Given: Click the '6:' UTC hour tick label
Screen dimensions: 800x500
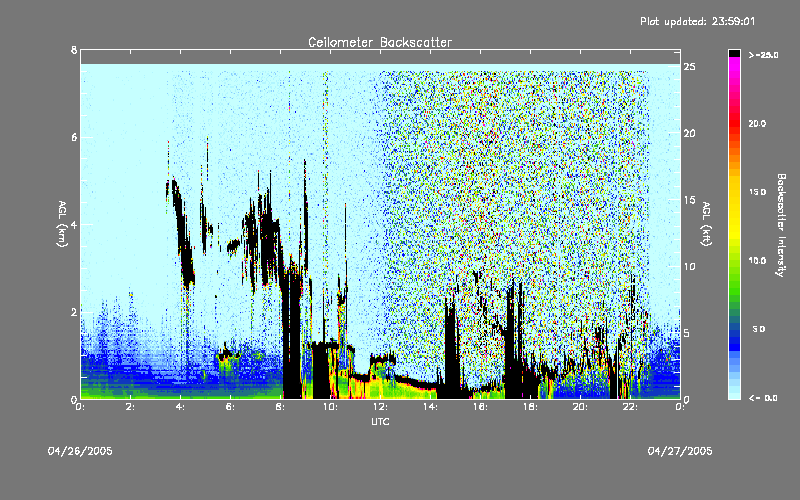Looking at the screenshot, I should (x=231, y=407).
